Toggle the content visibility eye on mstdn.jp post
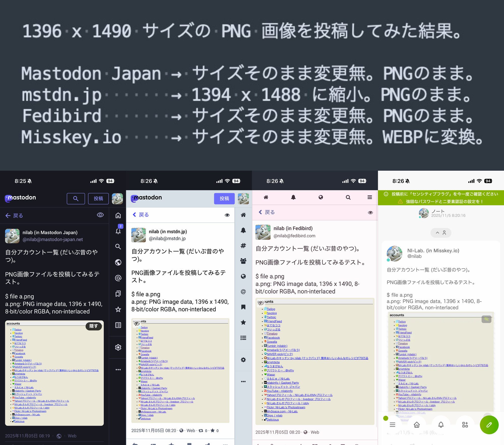The image size is (504, 445). coord(227,215)
